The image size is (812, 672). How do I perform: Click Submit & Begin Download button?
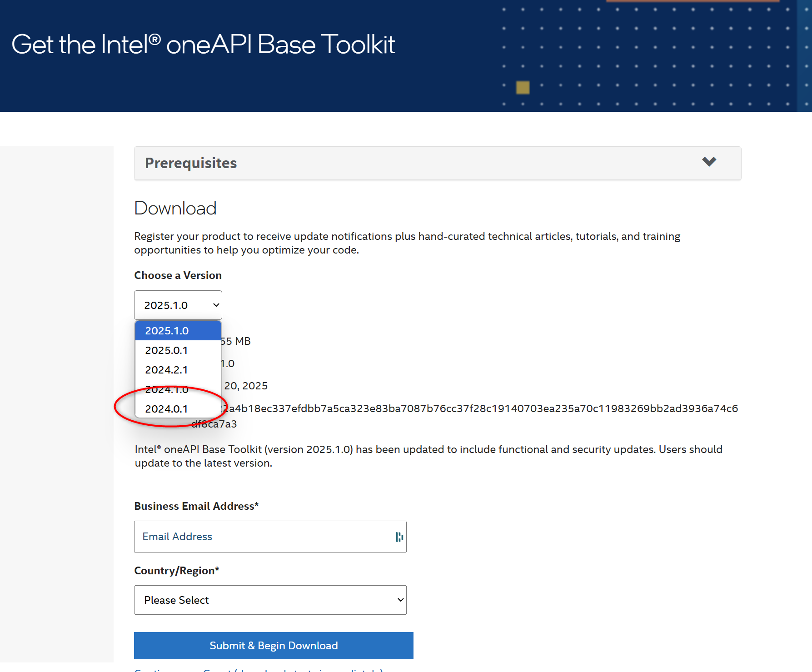point(274,646)
